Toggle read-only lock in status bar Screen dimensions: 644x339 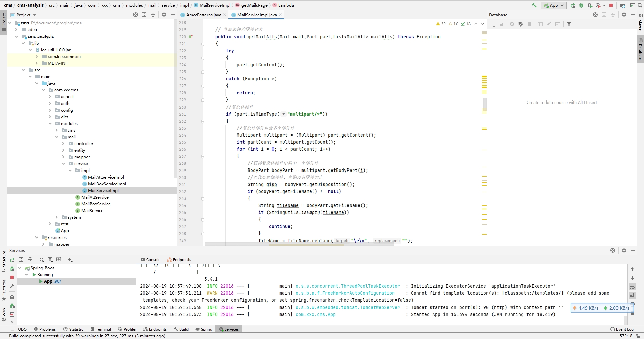pyautogui.click(x=638, y=336)
